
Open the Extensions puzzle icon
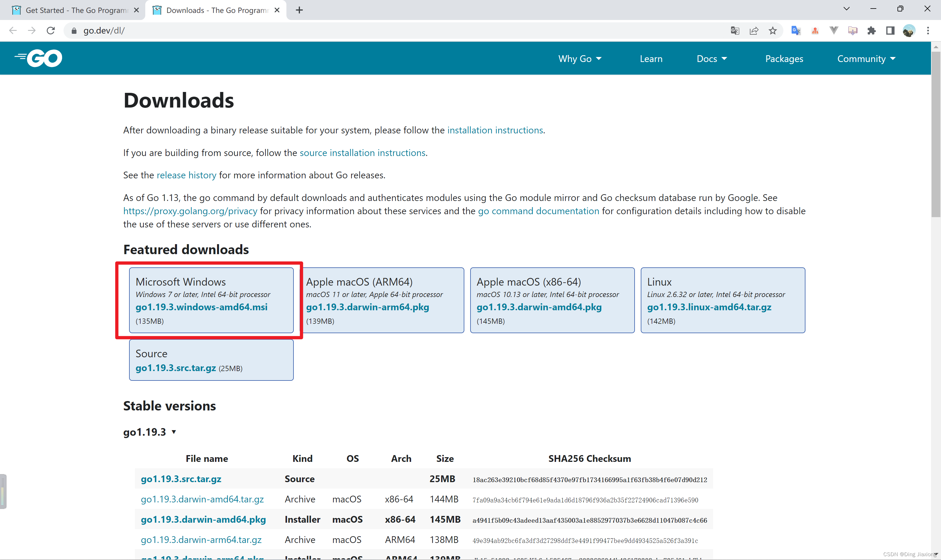[872, 31]
